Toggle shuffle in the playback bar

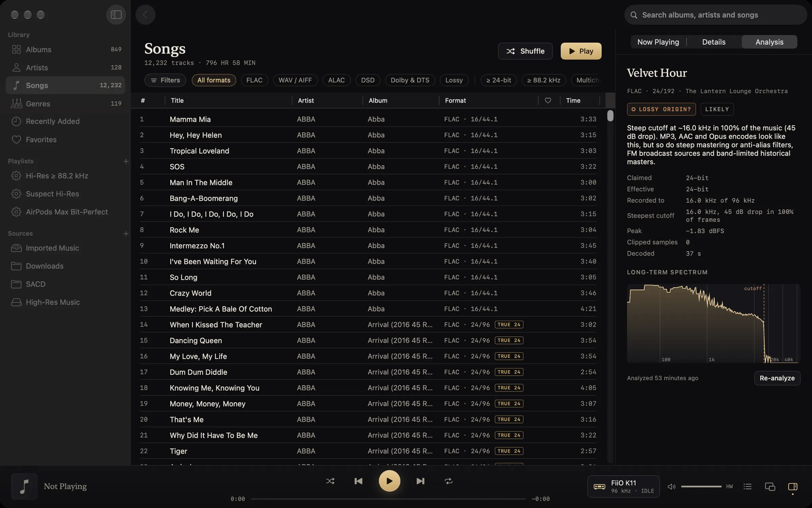(x=330, y=481)
